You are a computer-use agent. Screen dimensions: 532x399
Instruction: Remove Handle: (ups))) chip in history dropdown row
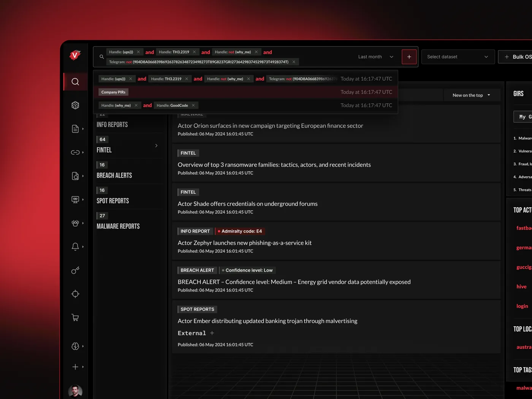pos(130,79)
